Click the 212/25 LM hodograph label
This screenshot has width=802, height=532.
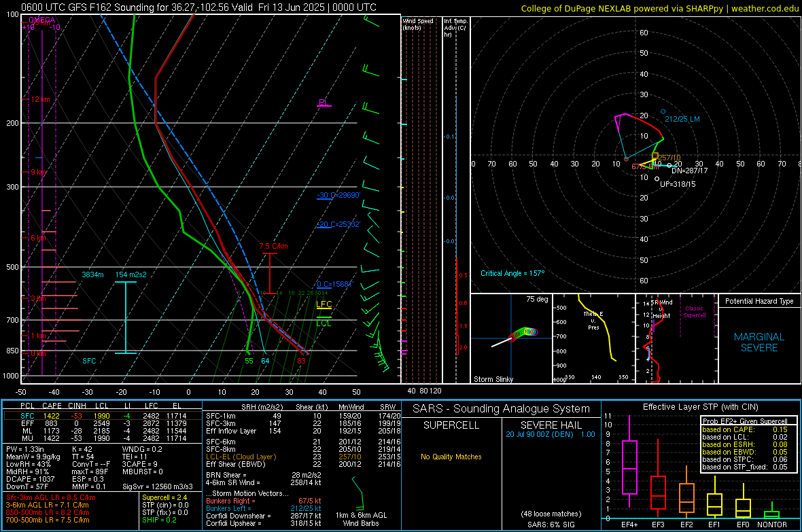(682, 119)
